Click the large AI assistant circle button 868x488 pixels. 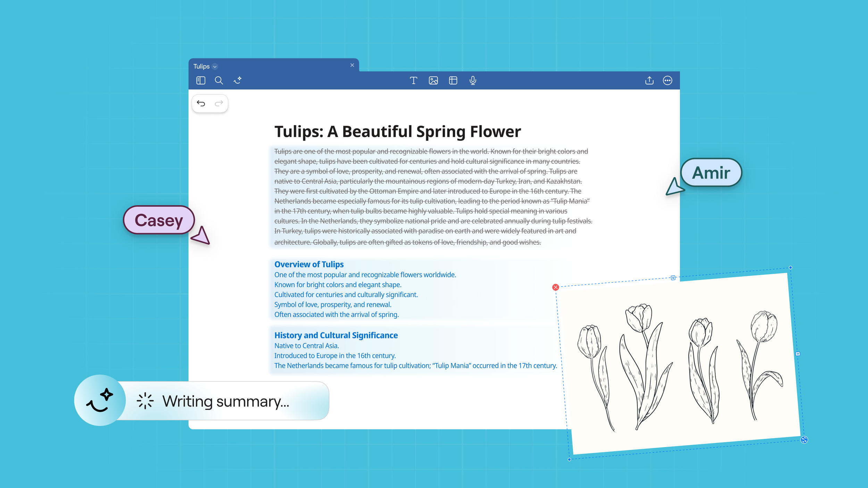pos(100,400)
